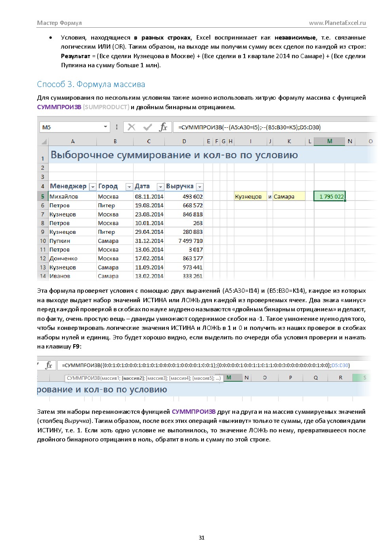Open the Name Box dropdown arrow next to M5
Screen dimensions: 392x555
tap(106, 127)
